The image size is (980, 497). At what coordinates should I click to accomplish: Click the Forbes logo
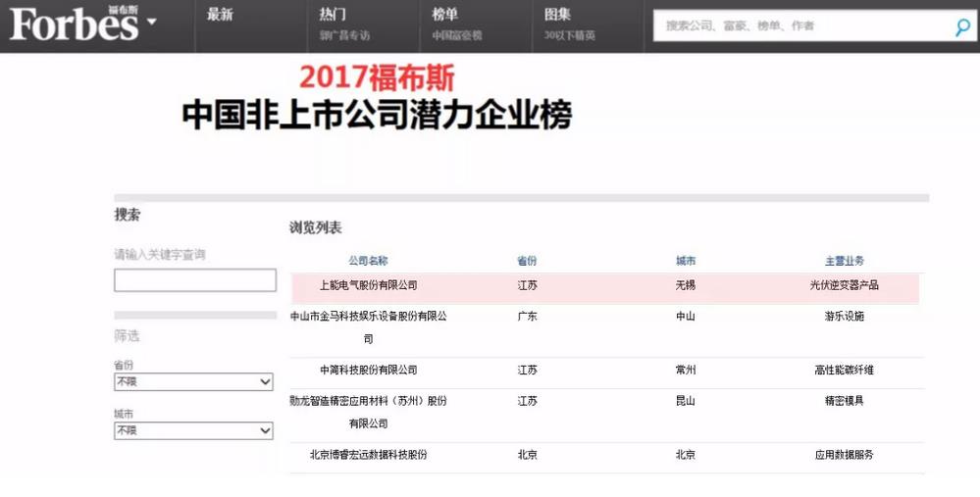[x=74, y=24]
